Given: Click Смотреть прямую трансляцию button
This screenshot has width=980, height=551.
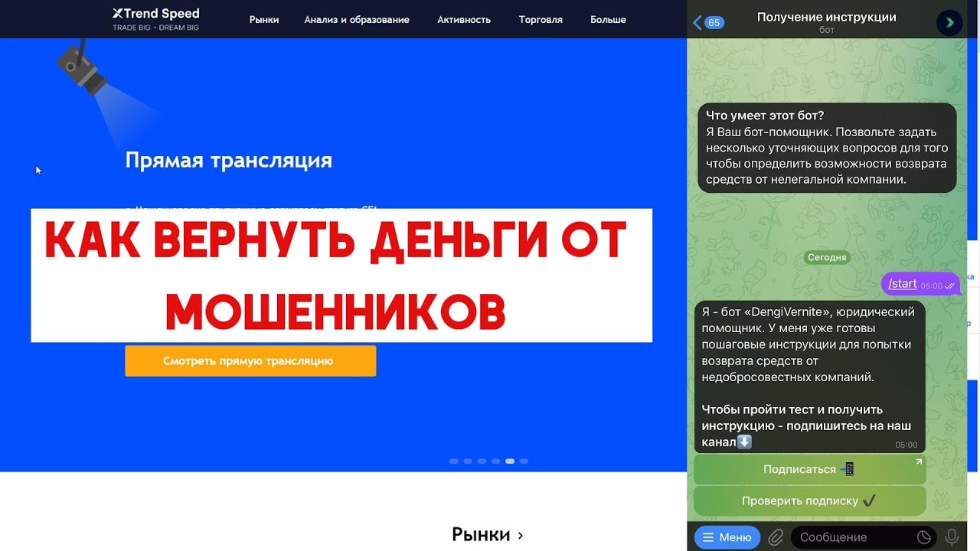Looking at the screenshot, I should tap(250, 361).
